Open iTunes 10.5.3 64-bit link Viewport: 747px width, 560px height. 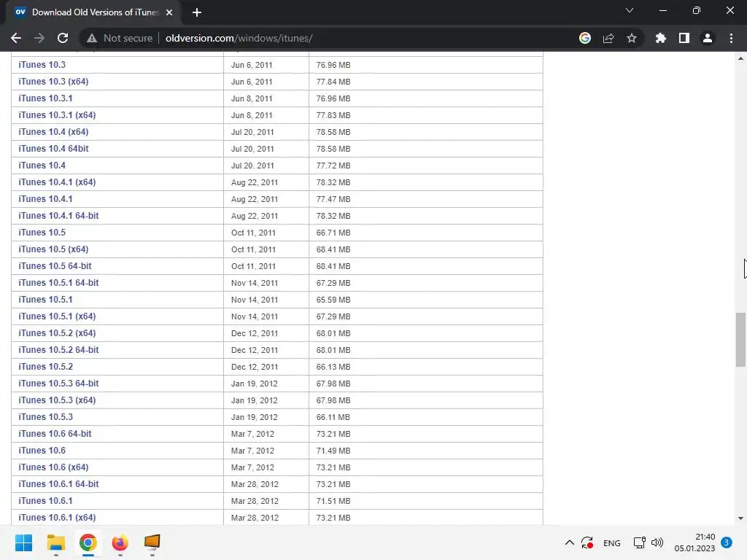pos(58,383)
